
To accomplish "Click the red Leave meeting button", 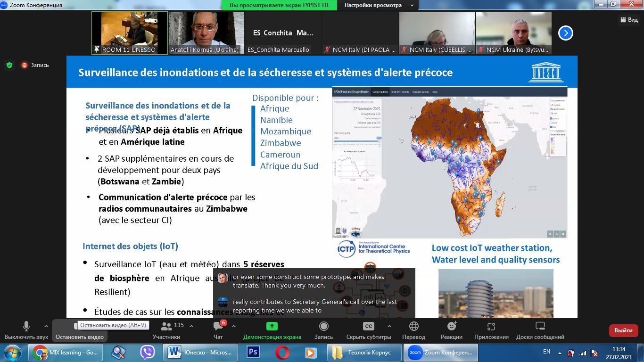I will point(623,330).
